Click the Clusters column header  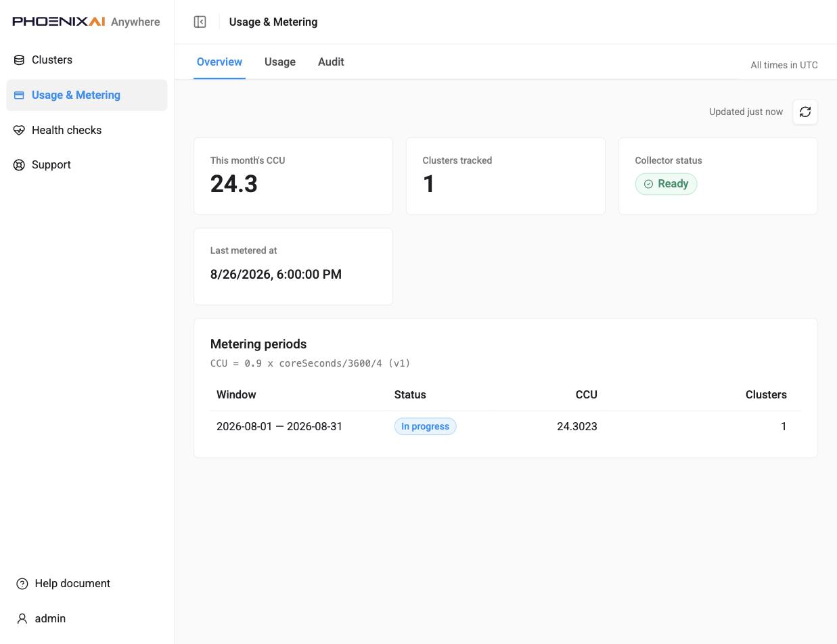point(766,395)
